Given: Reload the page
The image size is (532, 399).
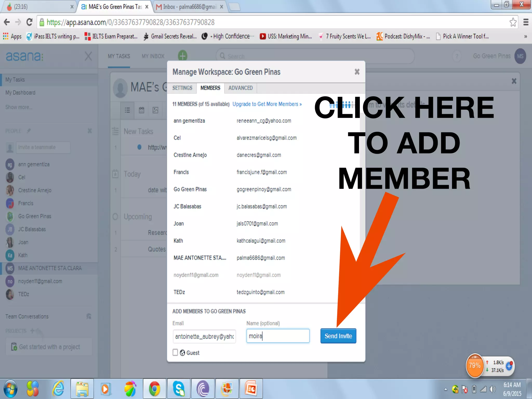Looking at the screenshot, I should 29,22.
